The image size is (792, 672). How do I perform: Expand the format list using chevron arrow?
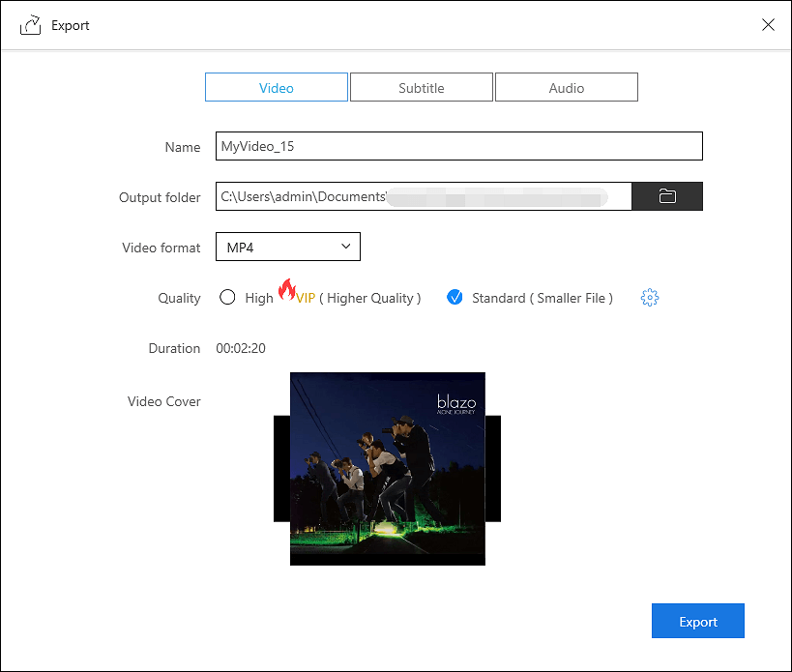coord(346,247)
